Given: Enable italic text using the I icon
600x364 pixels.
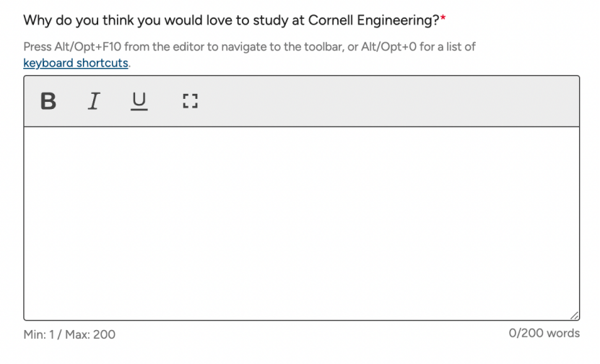Looking at the screenshot, I should click(94, 101).
